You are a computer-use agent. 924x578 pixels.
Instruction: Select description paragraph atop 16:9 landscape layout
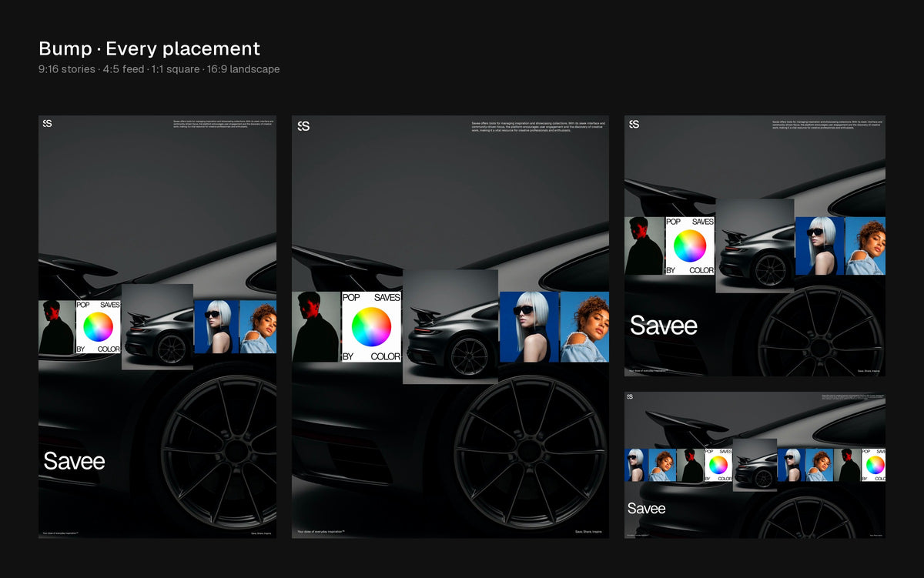[x=852, y=397]
